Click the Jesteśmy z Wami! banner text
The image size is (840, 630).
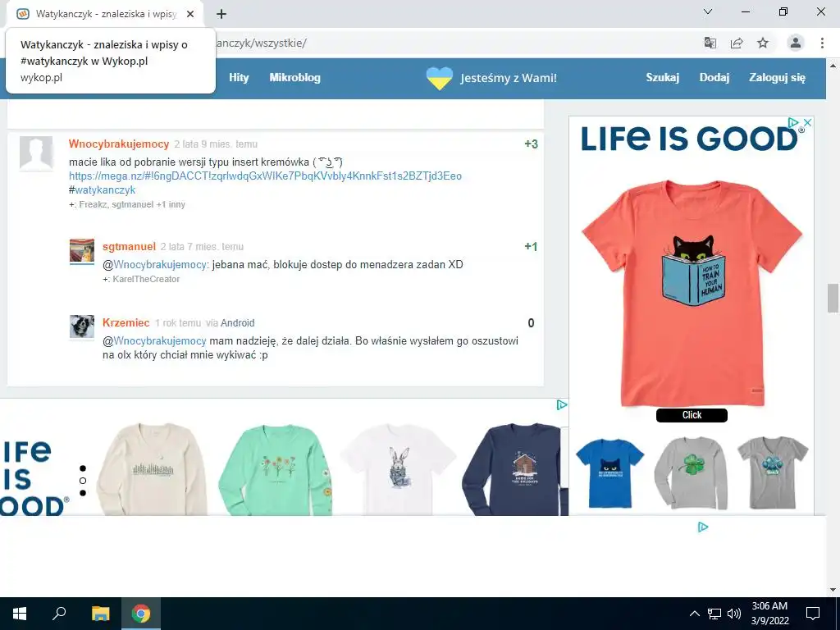(509, 78)
